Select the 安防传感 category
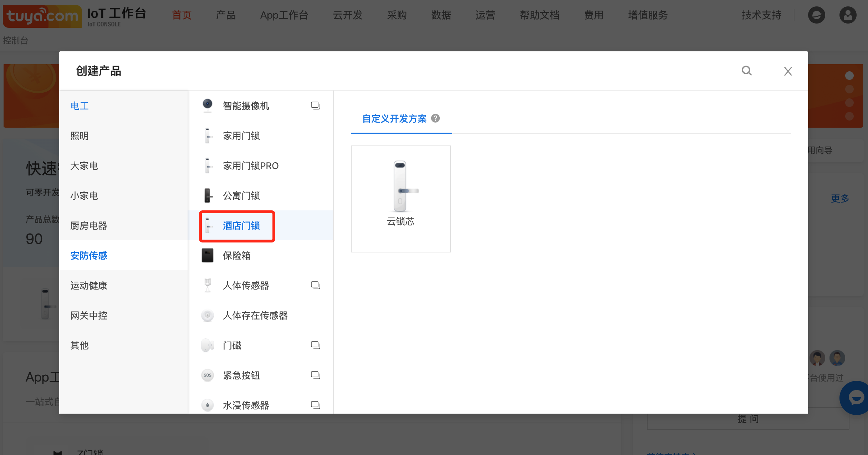This screenshot has height=455, width=868. click(x=123, y=255)
